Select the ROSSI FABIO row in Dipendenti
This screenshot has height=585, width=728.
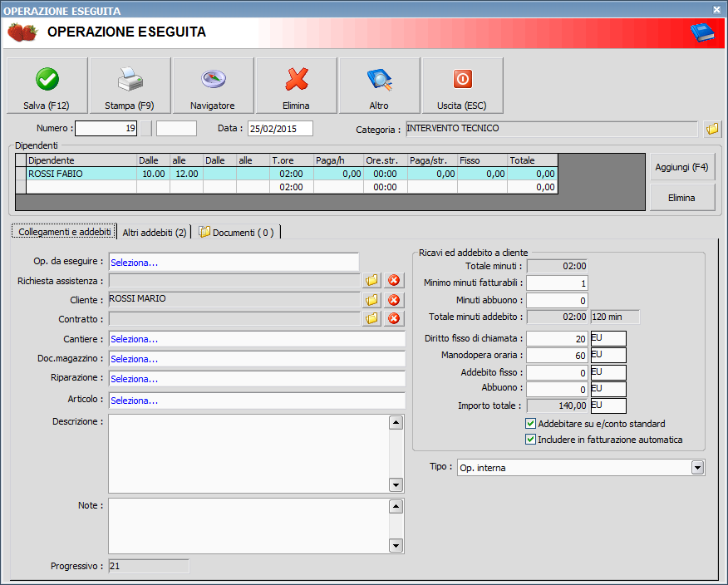coord(287,174)
